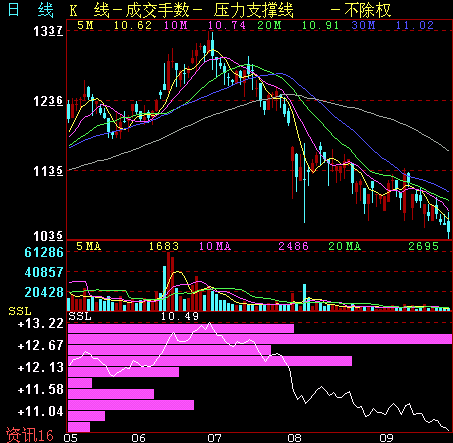
Task: Select the 30M moving average value 11.02
Action: [x=414, y=25]
